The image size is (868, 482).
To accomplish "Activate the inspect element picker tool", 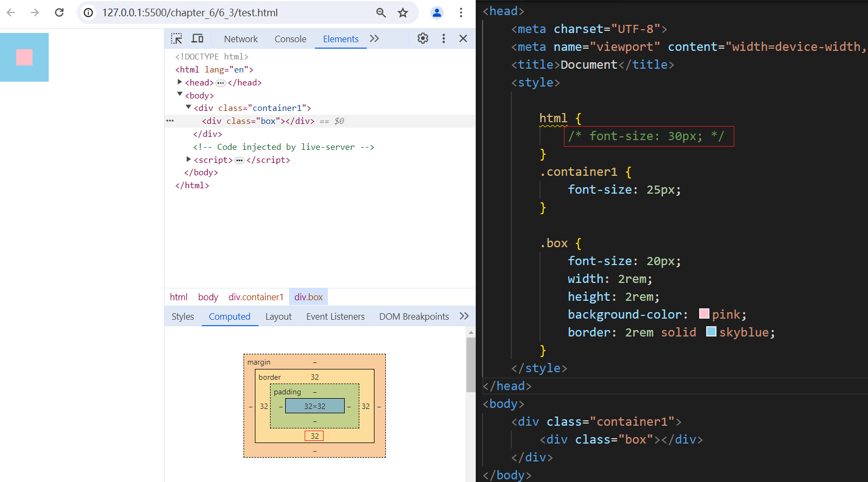I will click(x=176, y=38).
